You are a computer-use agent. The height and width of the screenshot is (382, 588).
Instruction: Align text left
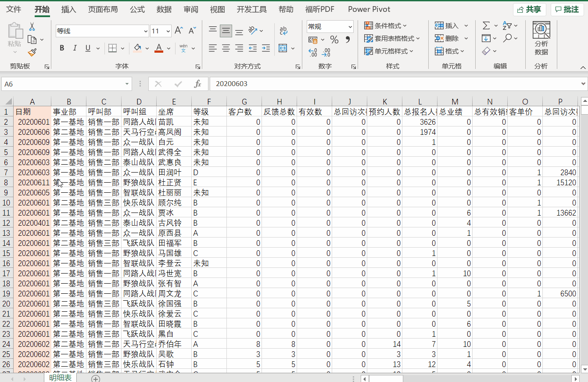pyautogui.click(x=213, y=48)
